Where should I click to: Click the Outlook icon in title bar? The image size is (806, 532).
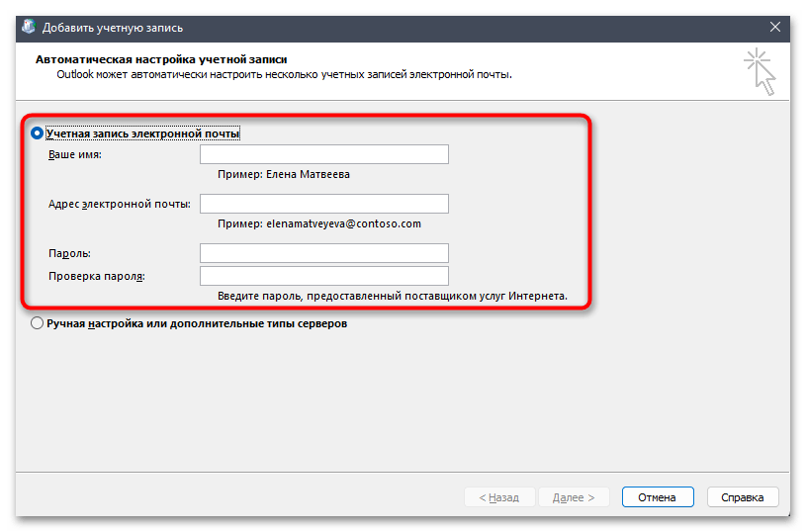point(29,27)
